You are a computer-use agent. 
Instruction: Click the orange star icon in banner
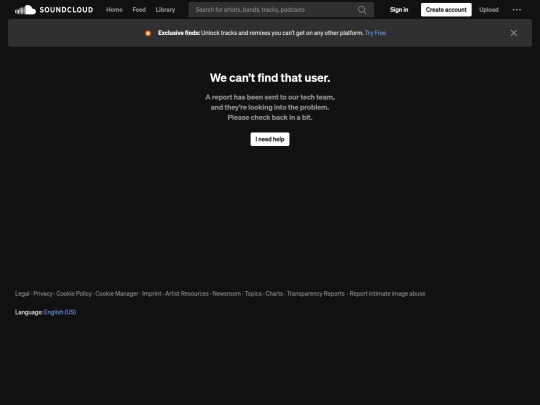point(148,33)
